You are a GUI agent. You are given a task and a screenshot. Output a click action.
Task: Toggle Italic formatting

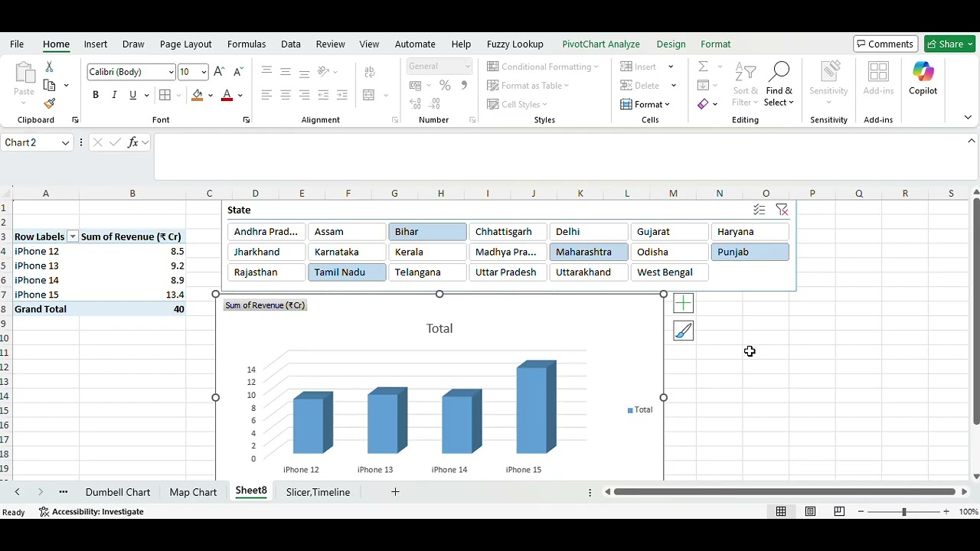click(x=114, y=95)
